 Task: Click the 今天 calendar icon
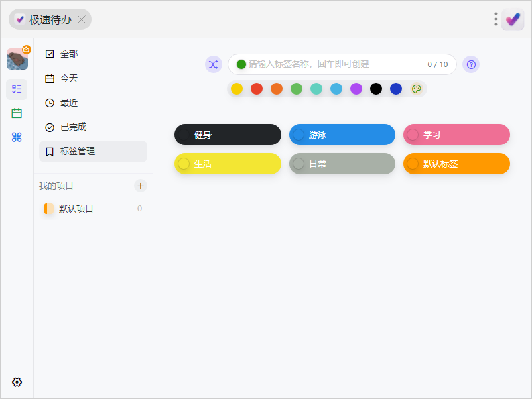[50, 78]
